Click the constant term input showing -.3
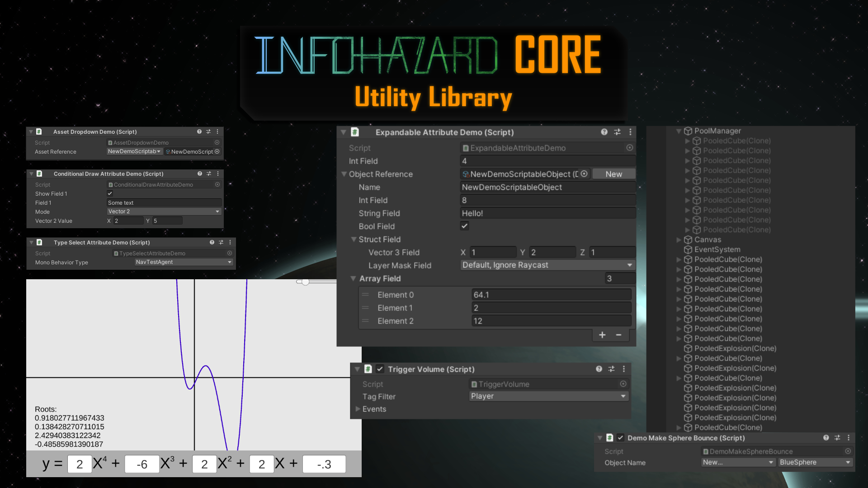 (x=324, y=464)
